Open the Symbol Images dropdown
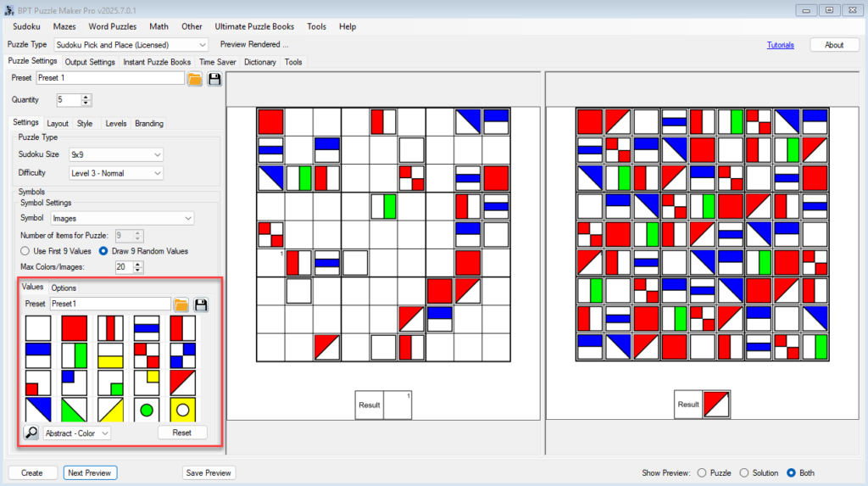The height and width of the screenshot is (486, 868). click(122, 218)
